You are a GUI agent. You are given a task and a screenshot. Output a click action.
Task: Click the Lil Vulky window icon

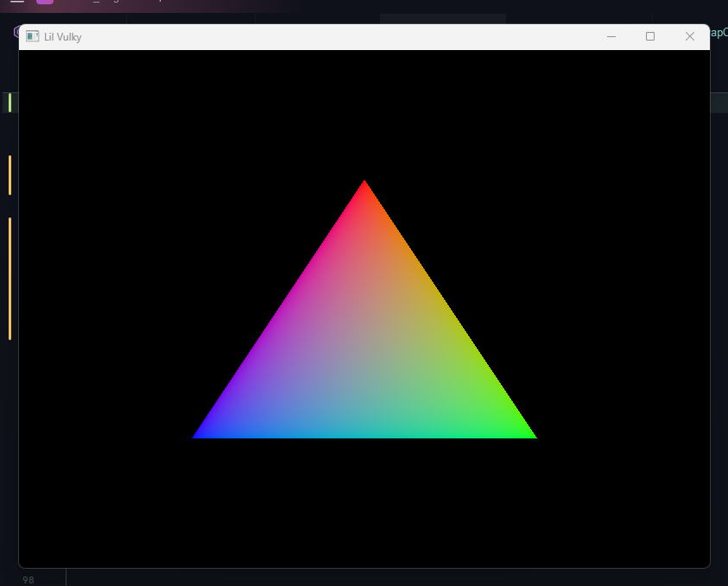tap(33, 36)
